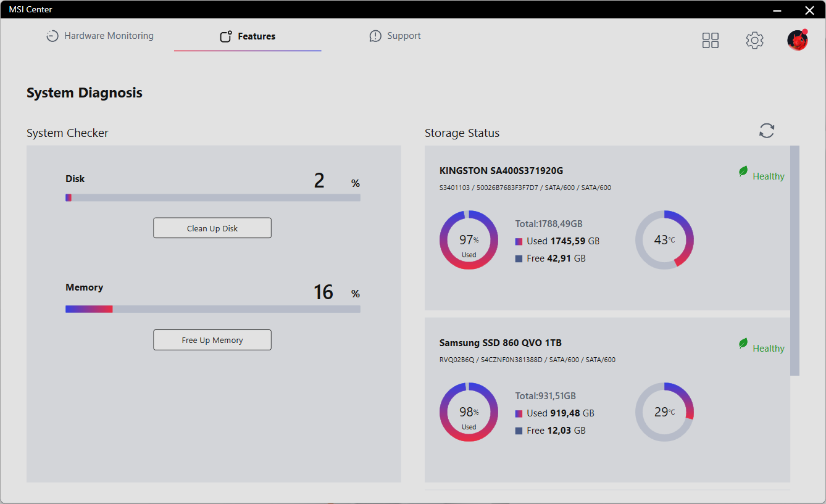Click the Features tab icon
The width and height of the screenshot is (826, 504).
tap(226, 36)
